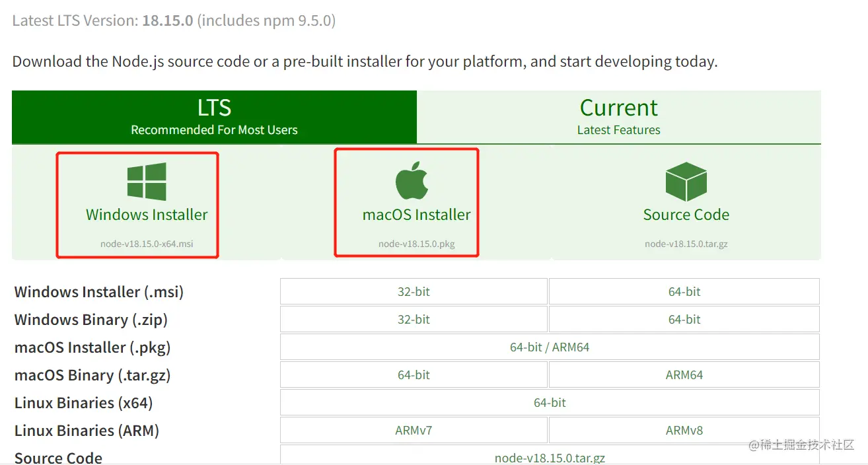Choose 64-bit Linux Binaries (x64)
Viewport: 868px width, 465px height.
(x=550, y=402)
